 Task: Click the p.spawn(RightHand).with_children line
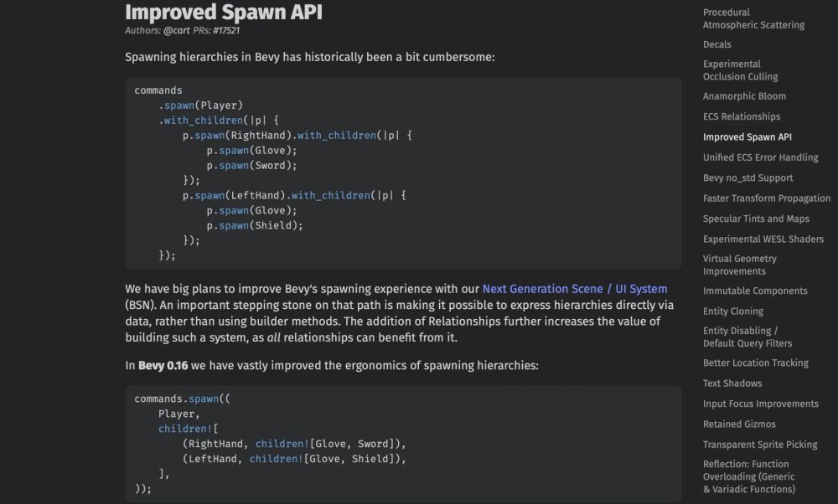pyautogui.click(x=297, y=136)
